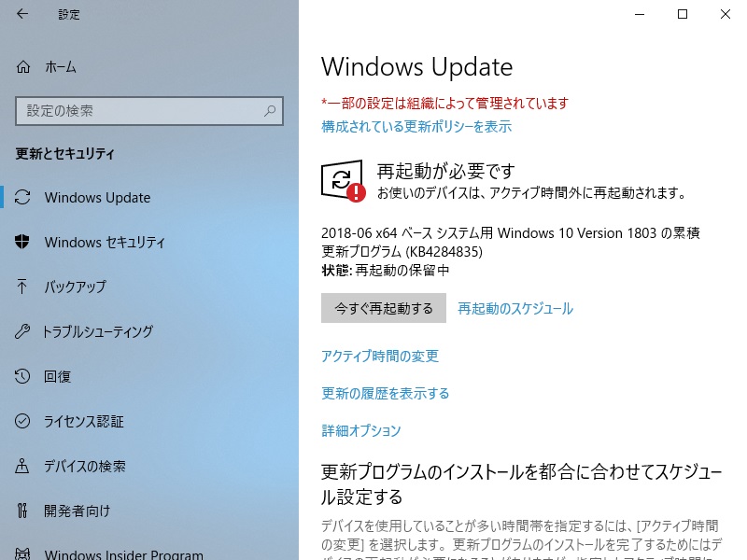Click the 今すぐ再起動する button
Viewport: 747px width, 560px height.
point(384,308)
